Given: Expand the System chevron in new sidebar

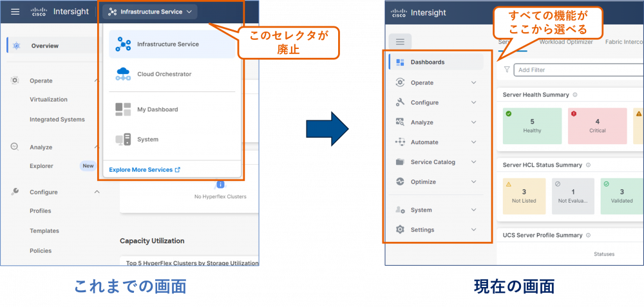Looking at the screenshot, I should [473, 210].
